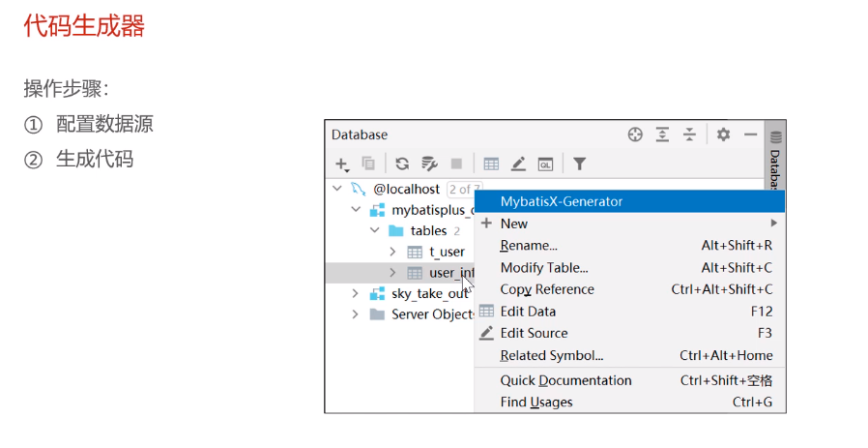Screen dimensions: 868x448
Task: Click the Collapse All icon
Action: (689, 134)
